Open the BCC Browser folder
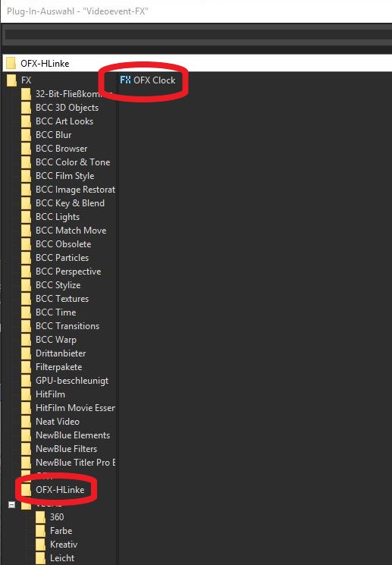The image size is (392, 565). [61, 149]
